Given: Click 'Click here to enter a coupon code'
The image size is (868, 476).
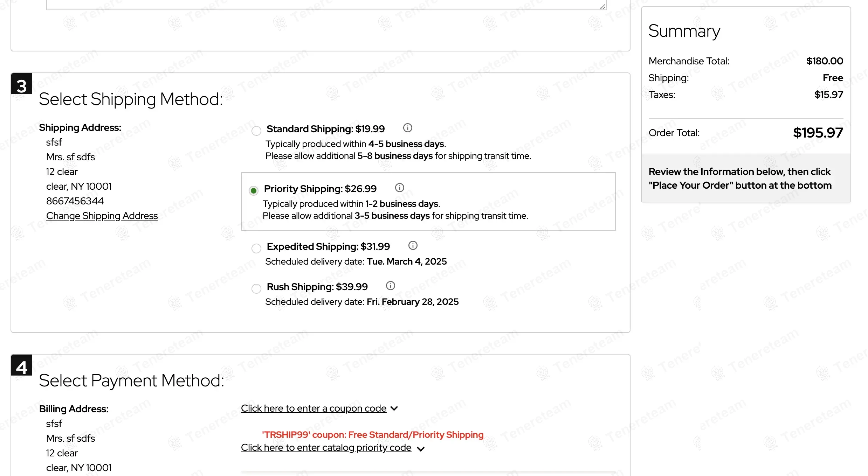Looking at the screenshot, I should [314, 408].
